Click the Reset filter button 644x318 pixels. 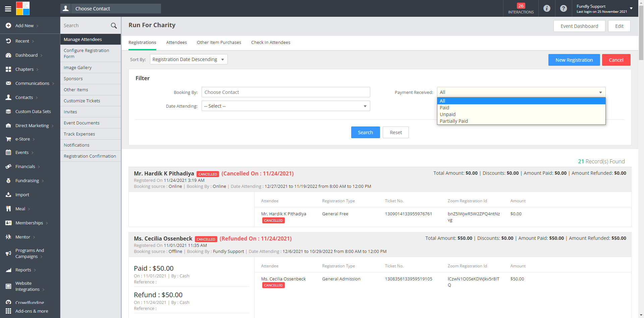pos(396,132)
